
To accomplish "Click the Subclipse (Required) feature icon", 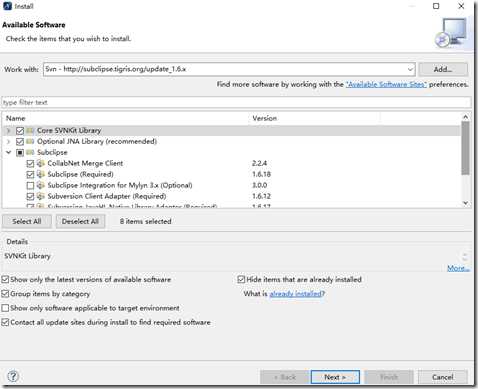I will (x=41, y=174).
